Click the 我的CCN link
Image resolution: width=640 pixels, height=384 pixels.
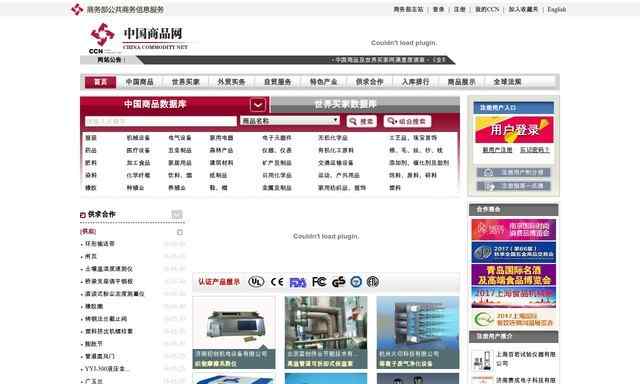487,9
